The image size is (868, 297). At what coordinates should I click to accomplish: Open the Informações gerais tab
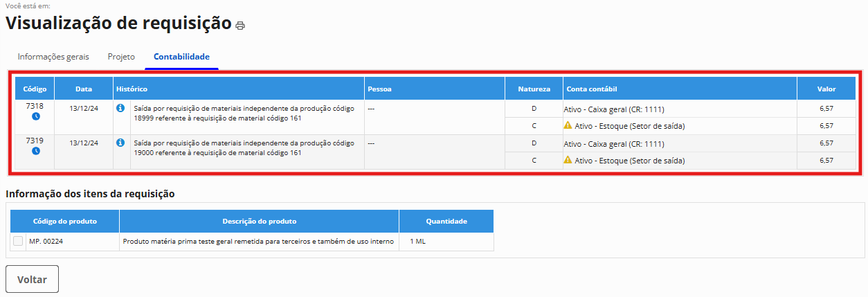pyautogui.click(x=53, y=57)
